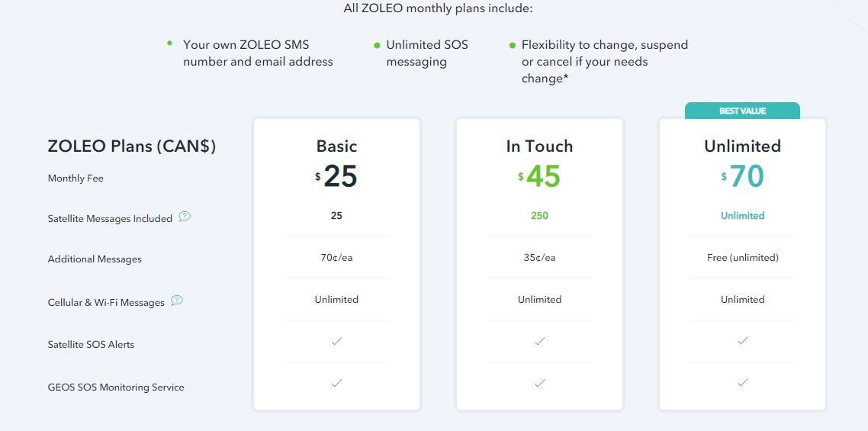Click the In Touch Satellite SOS Alerts checkmark
The image size is (868, 431).
(x=539, y=341)
